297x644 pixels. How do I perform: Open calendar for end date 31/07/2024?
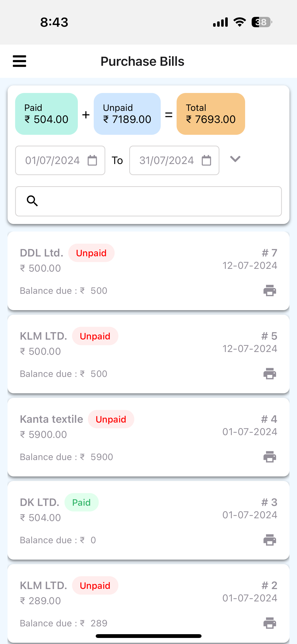pos(206,160)
